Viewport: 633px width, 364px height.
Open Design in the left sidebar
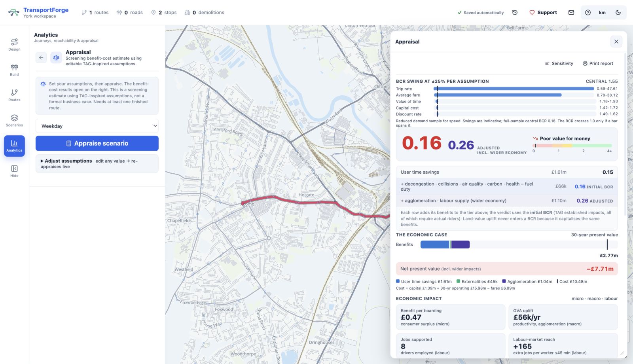click(14, 45)
